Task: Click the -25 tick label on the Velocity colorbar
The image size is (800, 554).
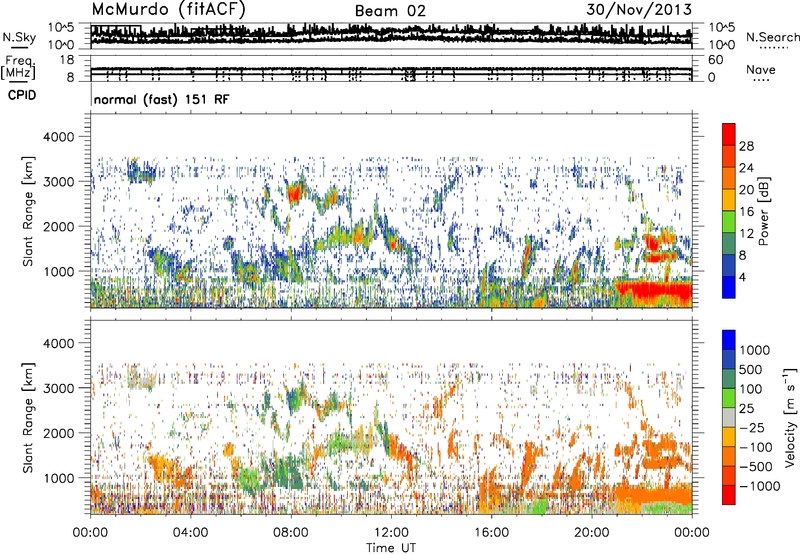Action: pyautogui.click(x=752, y=427)
